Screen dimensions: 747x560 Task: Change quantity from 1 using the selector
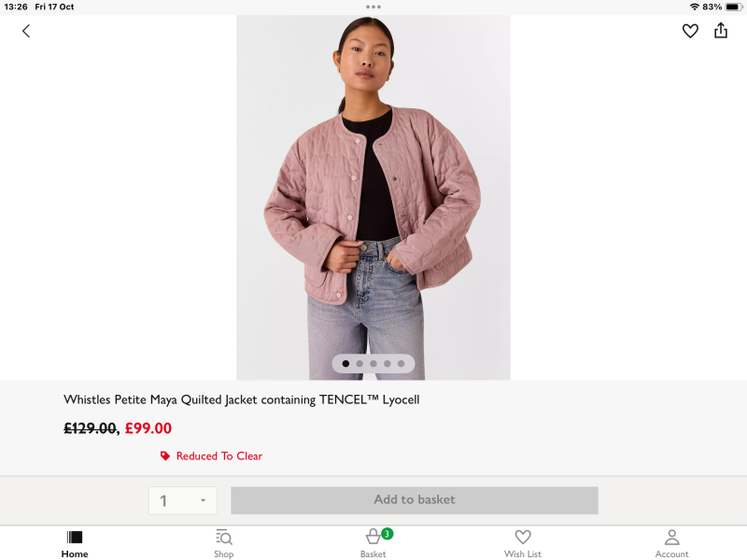[x=182, y=500]
